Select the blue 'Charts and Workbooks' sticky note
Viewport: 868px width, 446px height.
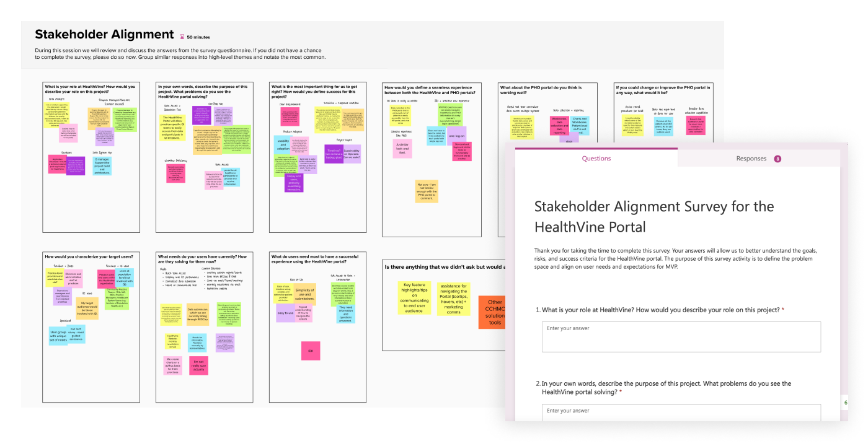(x=580, y=125)
